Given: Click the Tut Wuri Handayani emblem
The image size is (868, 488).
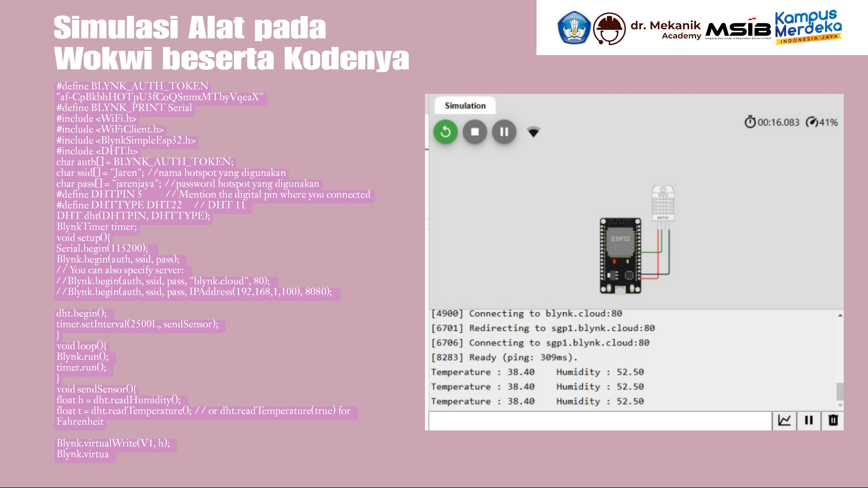Looking at the screenshot, I should pyautogui.click(x=574, y=28).
